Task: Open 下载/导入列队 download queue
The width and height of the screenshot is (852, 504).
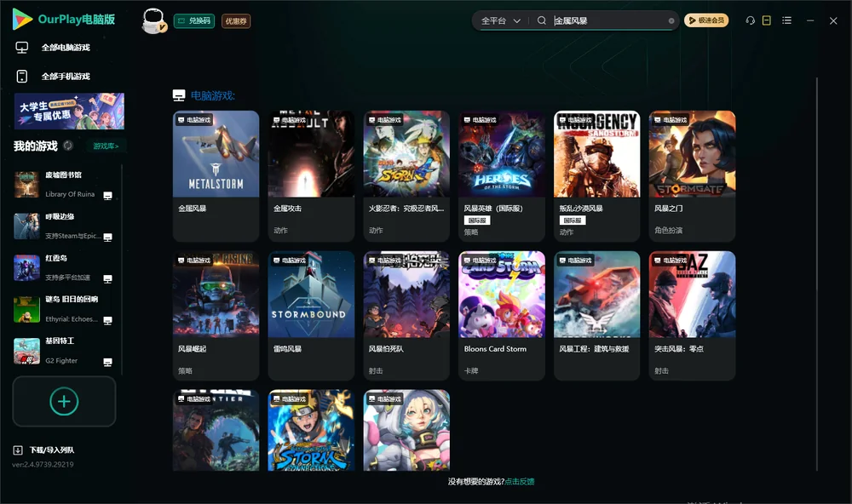Action: tap(44, 450)
